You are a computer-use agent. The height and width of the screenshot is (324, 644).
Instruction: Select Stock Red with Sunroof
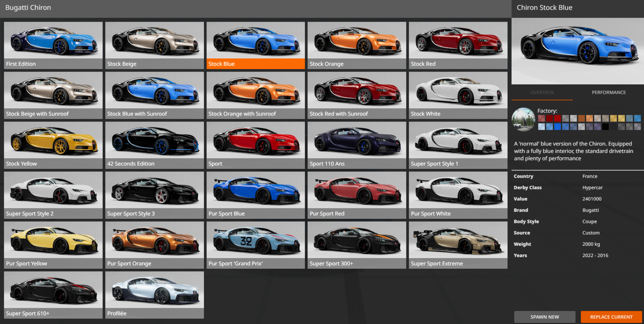(x=357, y=95)
